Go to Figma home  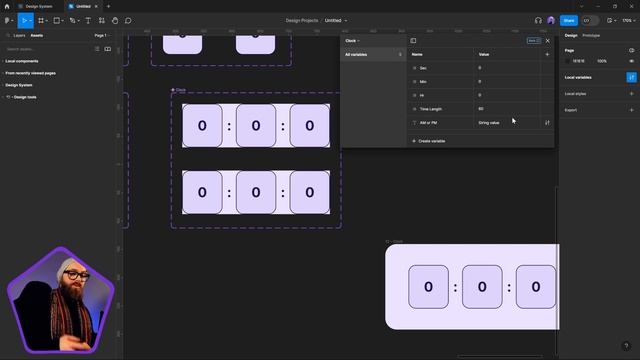pos(7,6)
